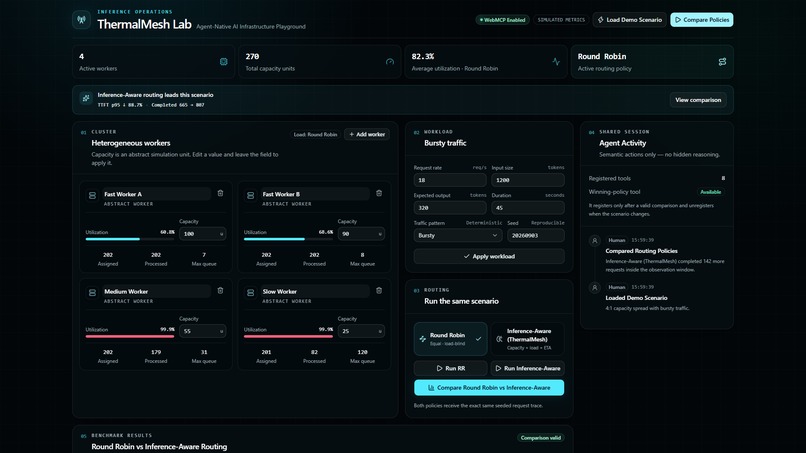Click the Simulated Metrics badge
This screenshot has width=806, height=453.
pos(561,20)
